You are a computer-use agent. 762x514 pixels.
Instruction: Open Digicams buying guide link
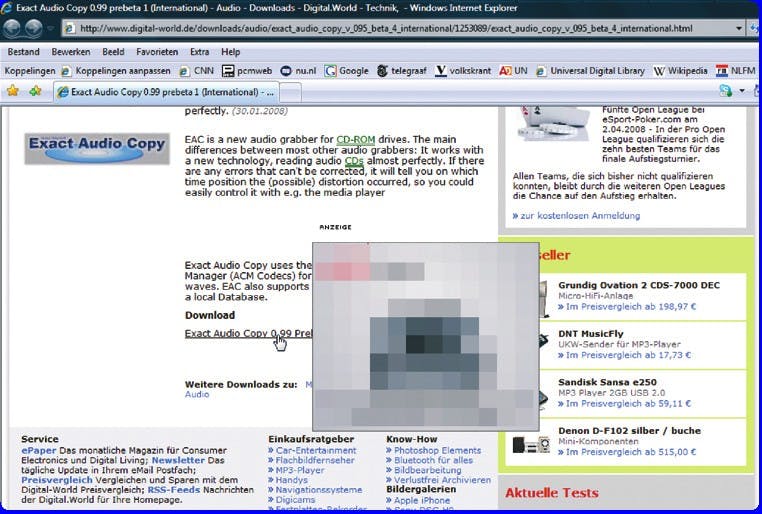tap(295, 499)
